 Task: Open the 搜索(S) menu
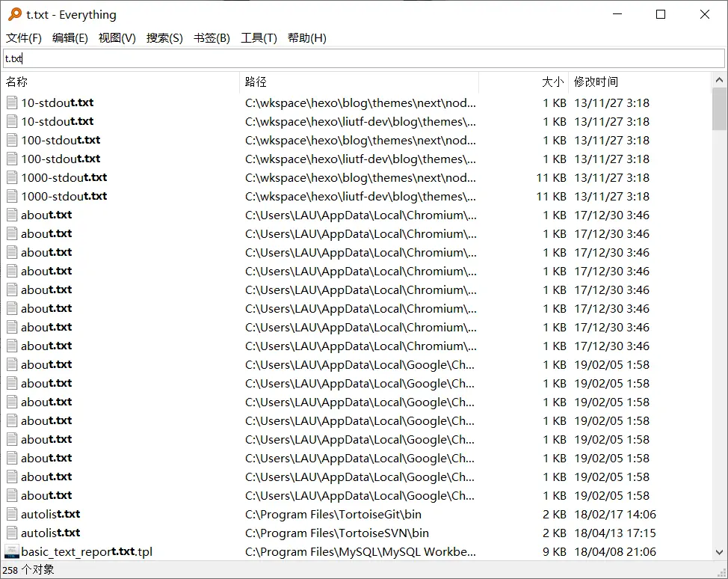pyautogui.click(x=164, y=38)
